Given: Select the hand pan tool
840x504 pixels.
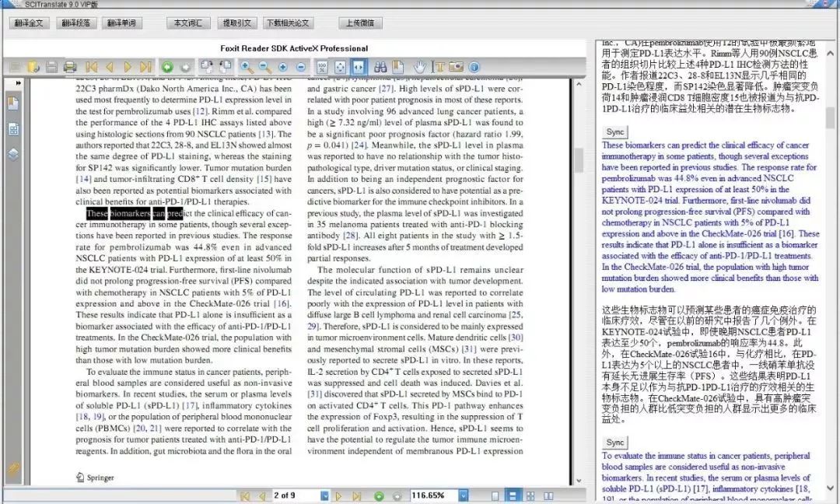Looking at the screenshot, I should coord(420,67).
